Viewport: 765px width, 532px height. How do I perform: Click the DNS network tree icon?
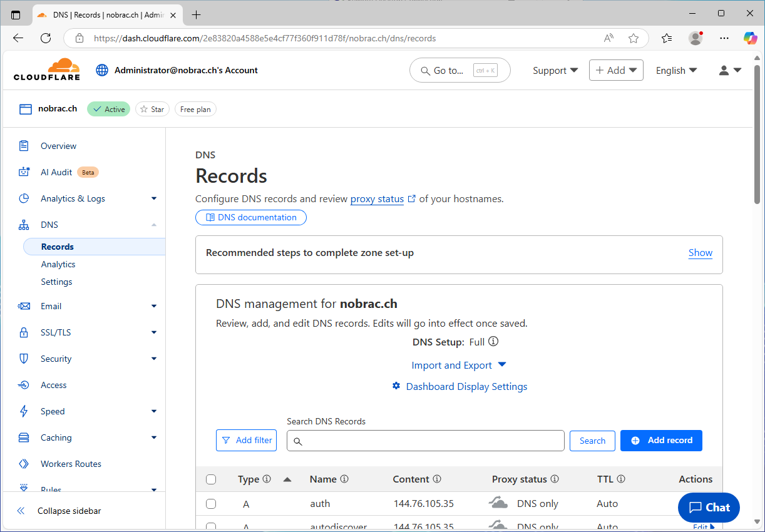coord(24,225)
